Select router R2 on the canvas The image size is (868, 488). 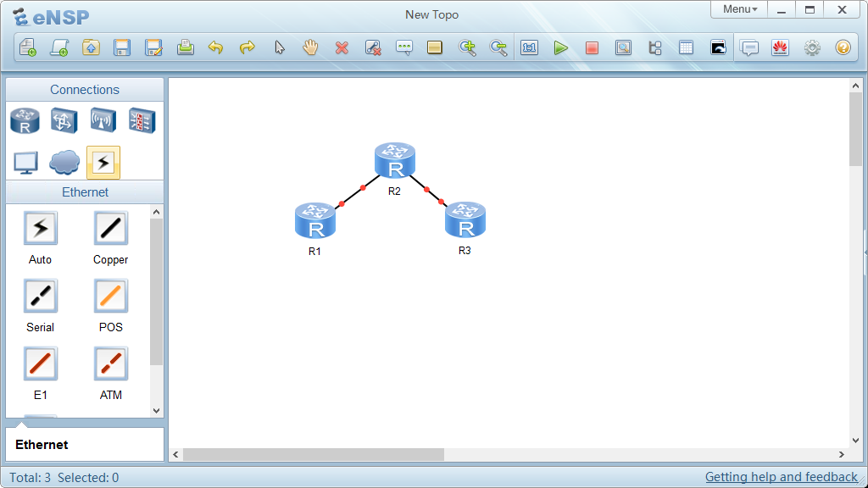tap(395, 160)
